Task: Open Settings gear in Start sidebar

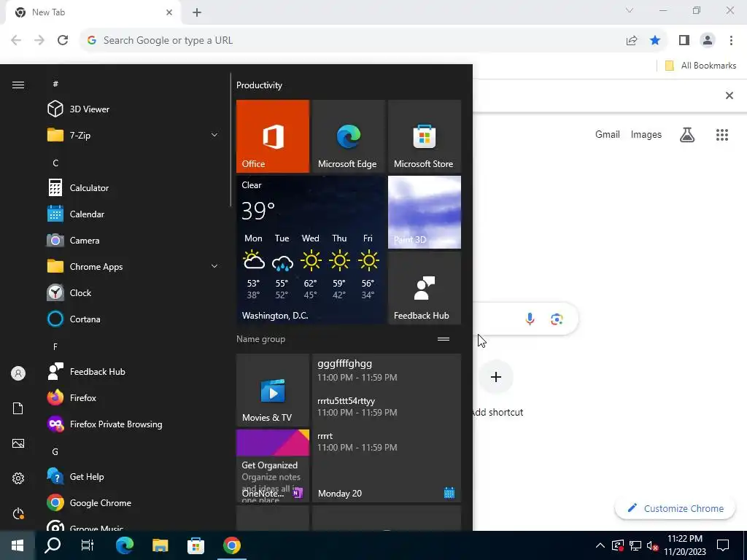Action: (x=18, y=478)
